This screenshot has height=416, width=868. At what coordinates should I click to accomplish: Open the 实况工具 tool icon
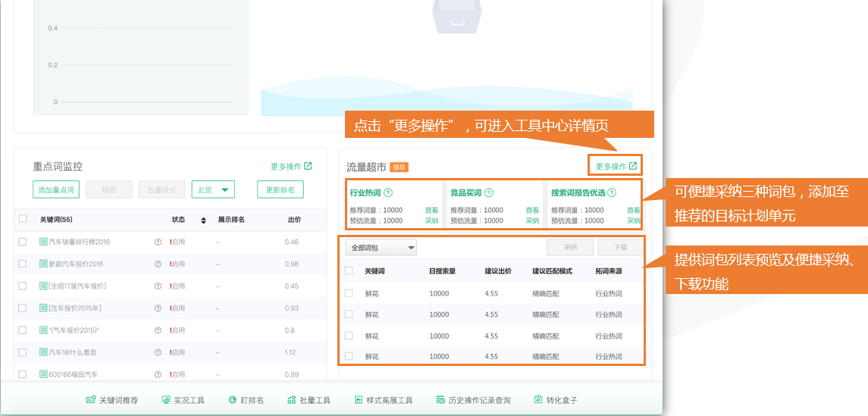click(x=165, y=400)
